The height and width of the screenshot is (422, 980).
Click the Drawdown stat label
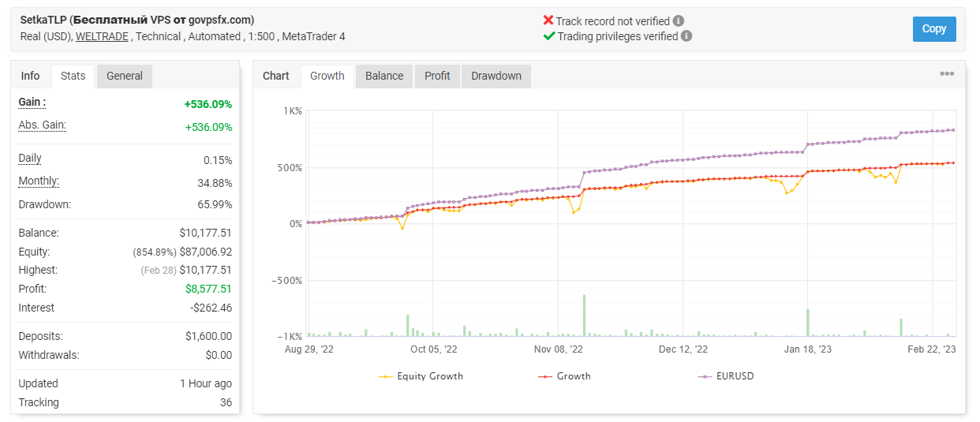pos(44,204)
